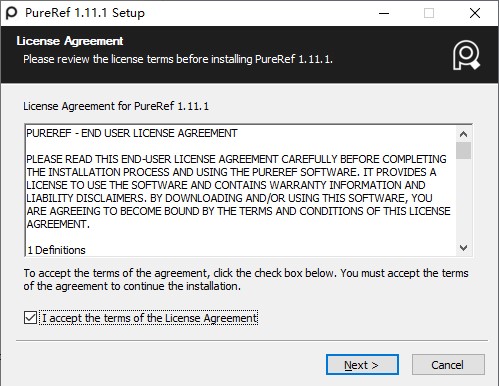Click the grayed-out maximize button
499x386 pixels.
tap(429, 13)
